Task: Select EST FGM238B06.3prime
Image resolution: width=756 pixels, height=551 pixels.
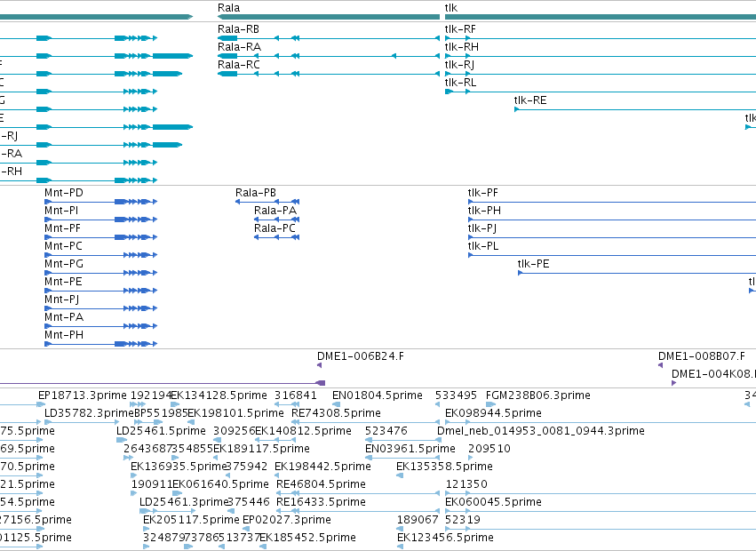Action: 538,395
